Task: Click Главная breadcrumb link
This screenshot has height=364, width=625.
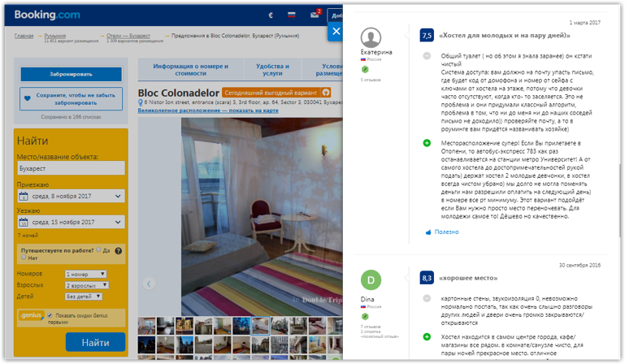Action: point(24,36)
